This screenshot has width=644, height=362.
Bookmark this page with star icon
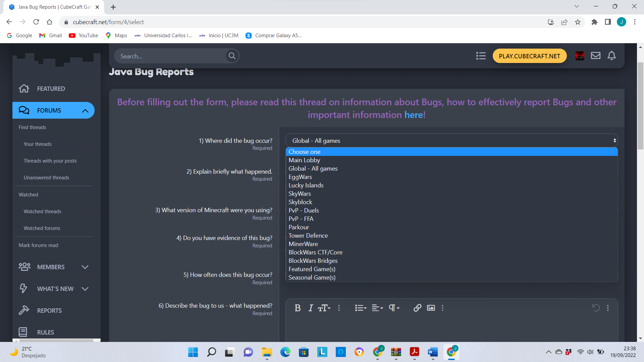(x=578, y=22)
